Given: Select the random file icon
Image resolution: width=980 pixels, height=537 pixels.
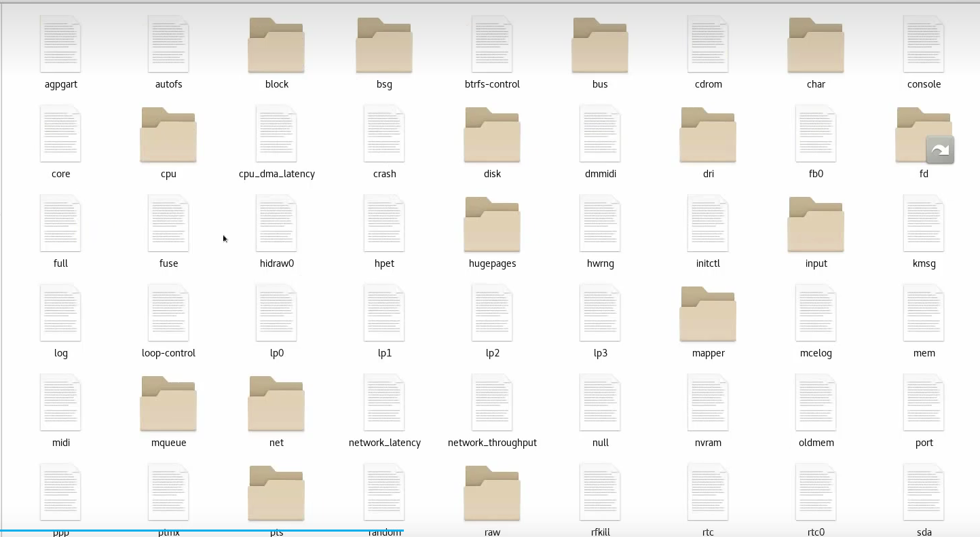Looking at the screenshot, I should click(384, 492).
